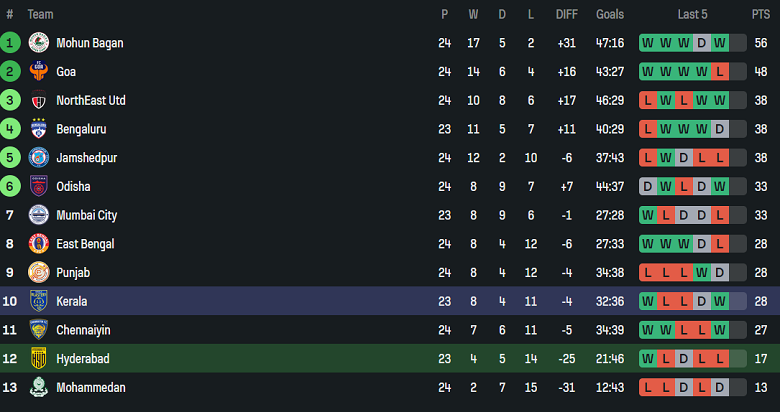Click the Hyderabad yellow team logo

point(39,358)
